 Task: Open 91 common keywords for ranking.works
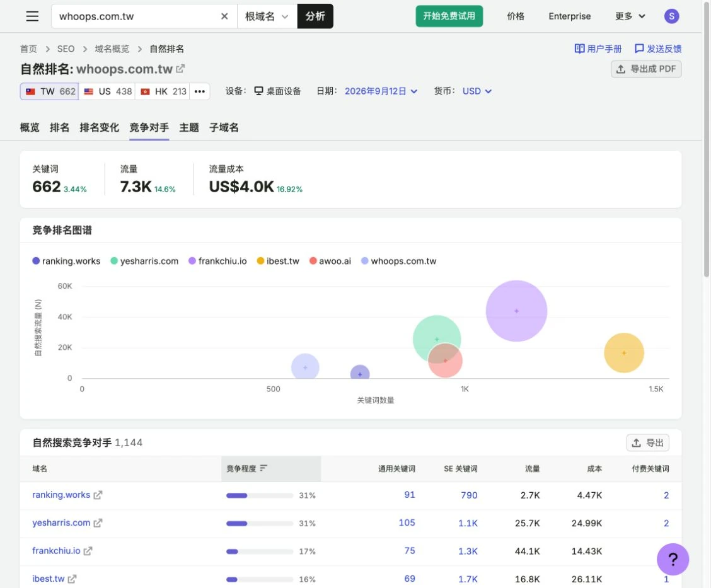click(410, 495)
